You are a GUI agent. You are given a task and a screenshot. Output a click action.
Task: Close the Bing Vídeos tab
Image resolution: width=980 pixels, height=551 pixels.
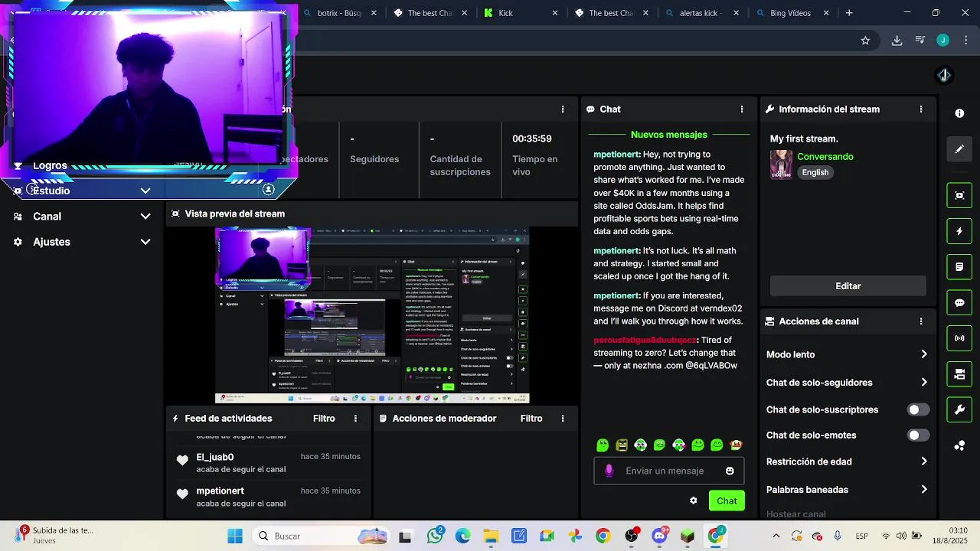[827, 13]
